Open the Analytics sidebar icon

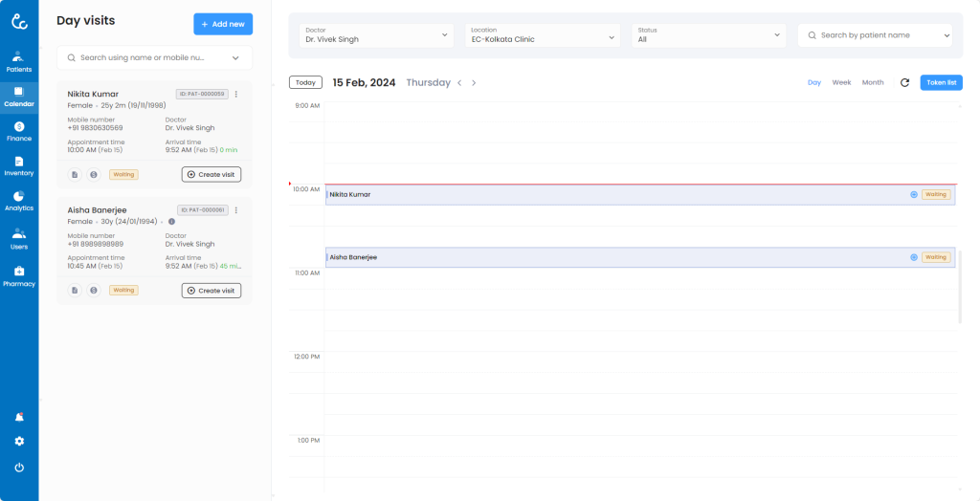tap(19, 201)
